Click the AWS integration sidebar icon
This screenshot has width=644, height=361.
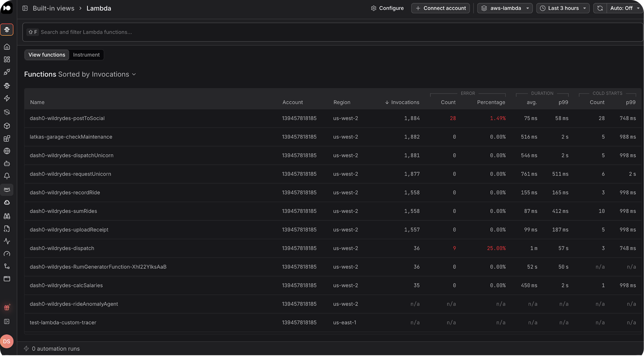tap(7, 189)
